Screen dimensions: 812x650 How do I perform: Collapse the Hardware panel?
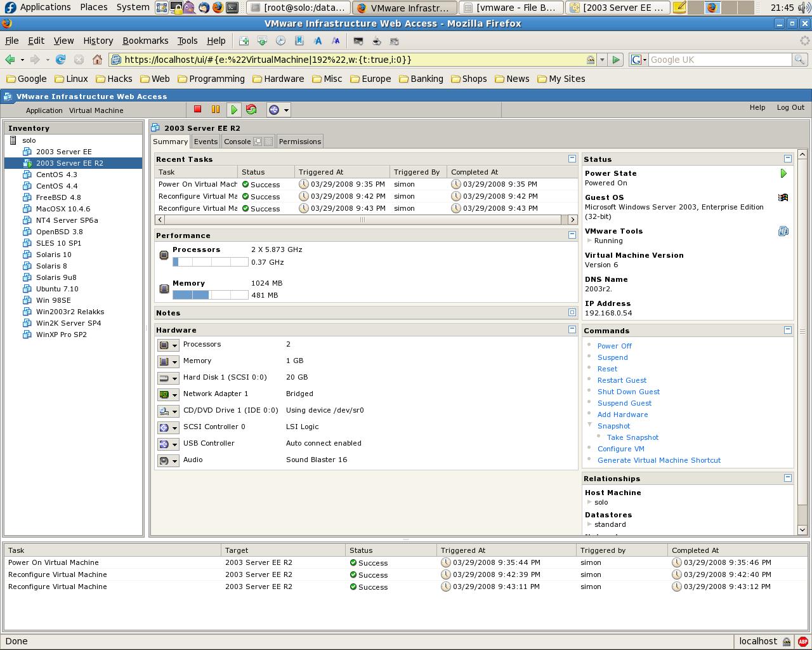tap(572, 329)
